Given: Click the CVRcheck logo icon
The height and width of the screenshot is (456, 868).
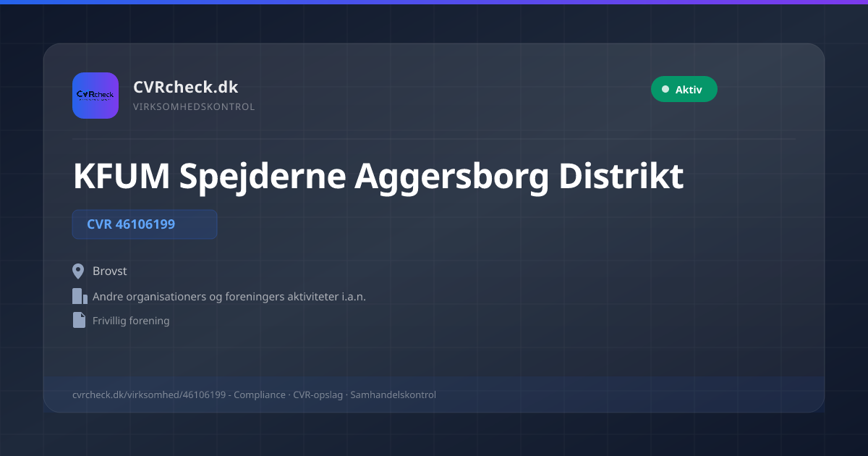Looking at the screenshot, I should 95,96.
